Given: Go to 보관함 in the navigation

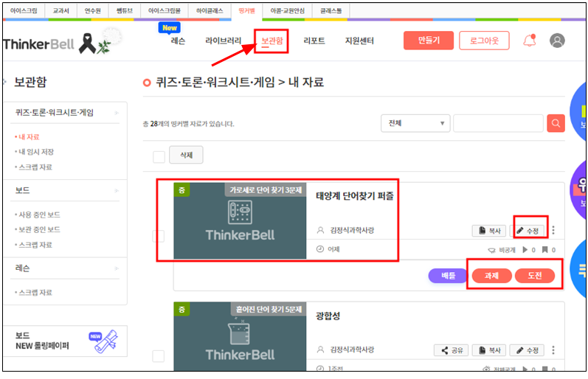Looking at the screenshot, I should [272, 41].
